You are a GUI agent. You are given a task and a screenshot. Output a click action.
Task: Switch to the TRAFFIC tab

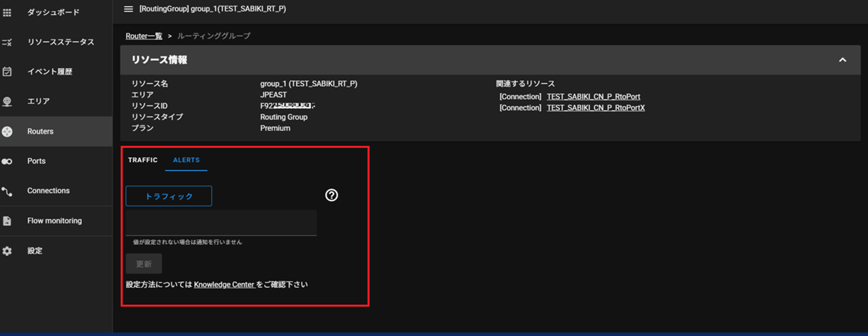coord(142,160)
